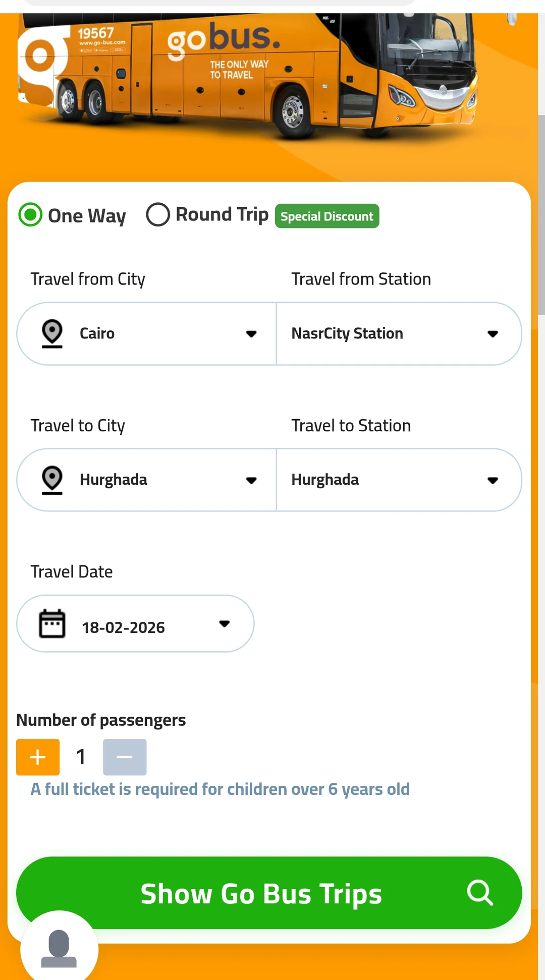Click the location pin icon beside Cairo
This screenshot has width=545, height=980.
tap(52, 333)
